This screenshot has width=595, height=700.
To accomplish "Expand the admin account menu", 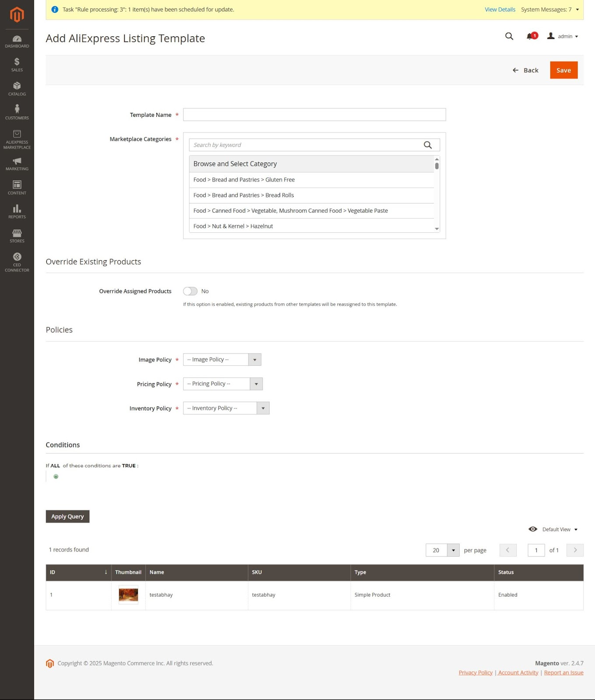I will [563, 36].
